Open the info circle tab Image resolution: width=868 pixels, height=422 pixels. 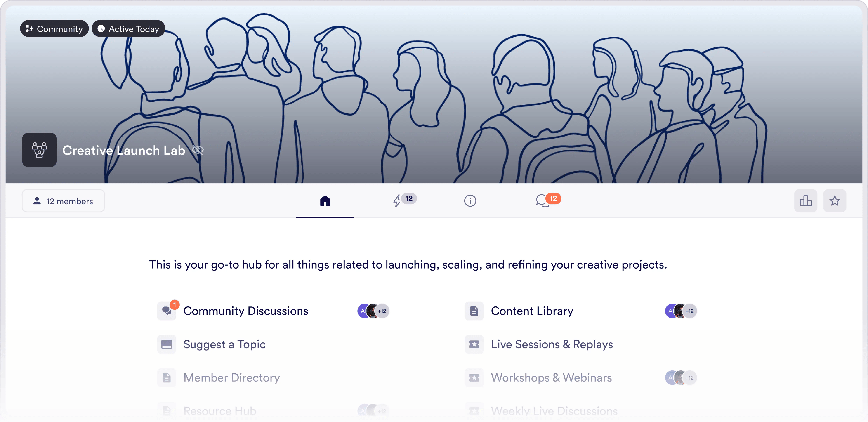coord(470,201)
